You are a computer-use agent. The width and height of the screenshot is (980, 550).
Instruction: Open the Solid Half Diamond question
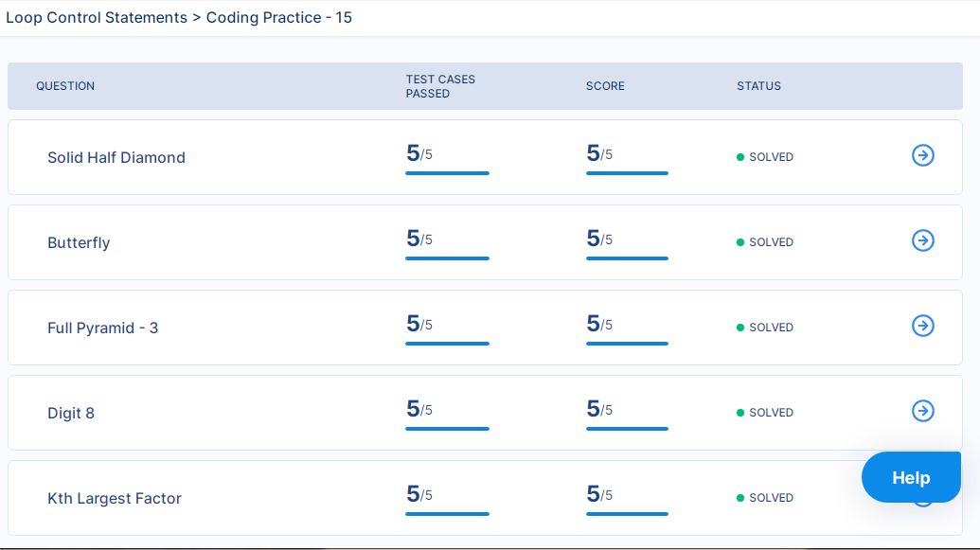(116, 158)
